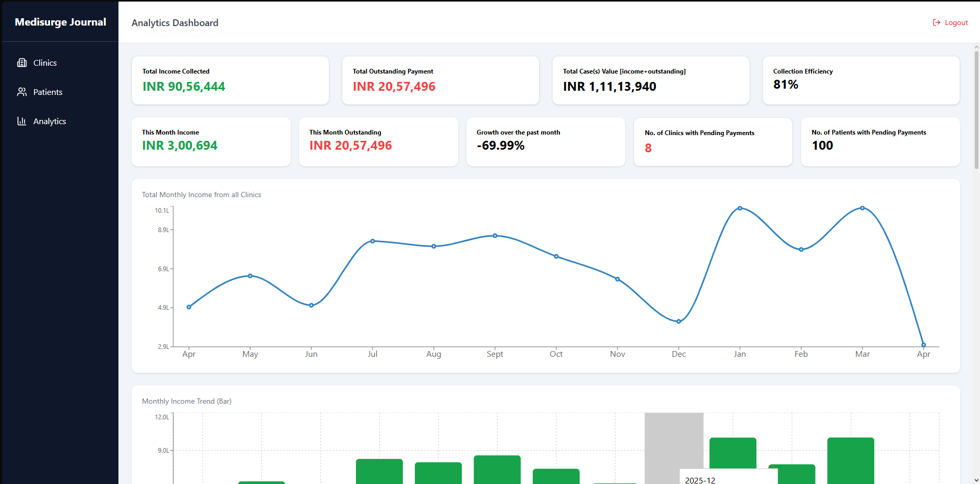Select the May data point on line chart
The height and width of the screenshot is (484, 980).
coord(250,276)
